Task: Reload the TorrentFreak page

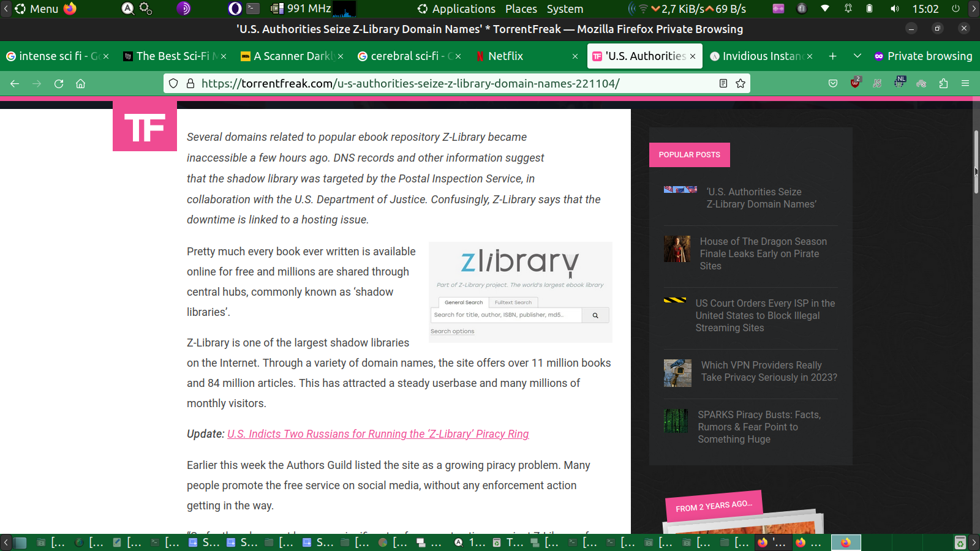Action: point(59,83)
